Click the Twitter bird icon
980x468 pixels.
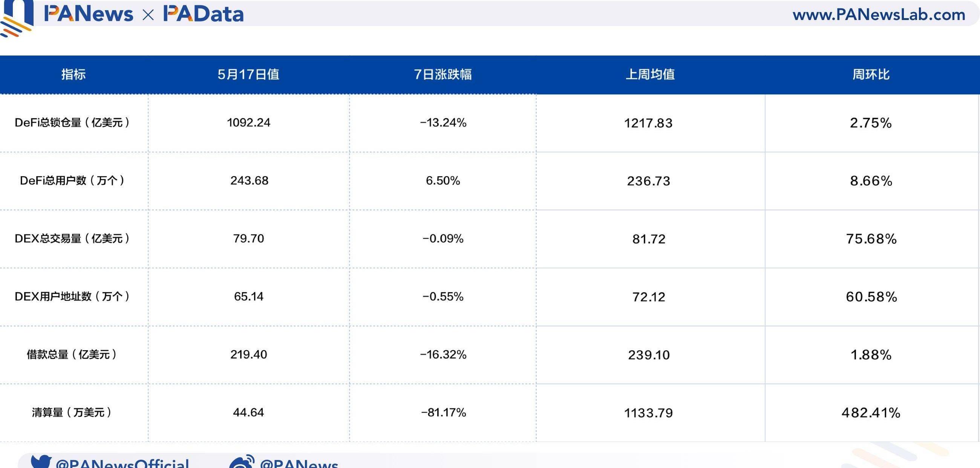41,462
